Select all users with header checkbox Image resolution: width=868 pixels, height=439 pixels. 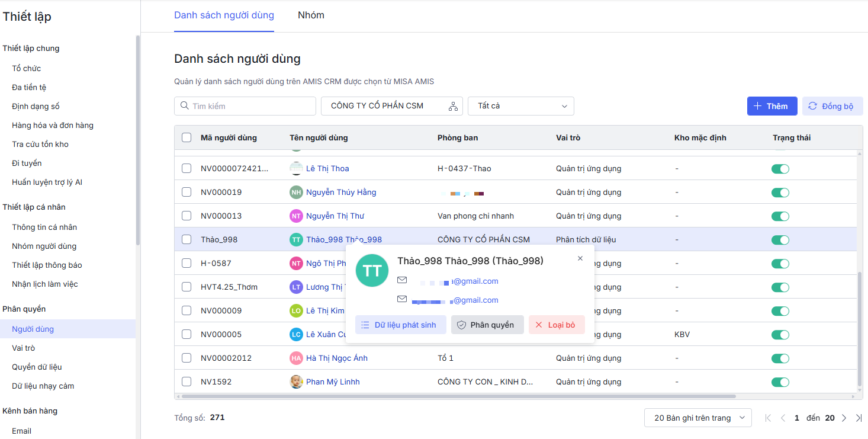187,137
